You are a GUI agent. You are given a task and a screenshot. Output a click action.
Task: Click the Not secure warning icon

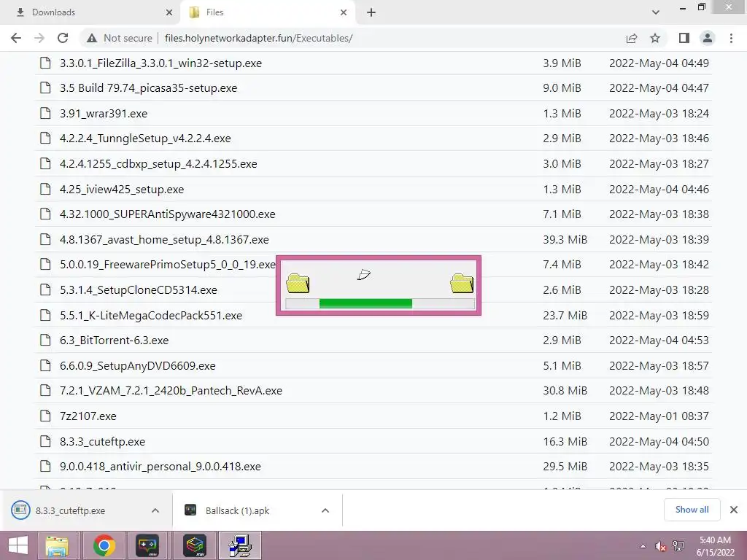click(92, 38)
